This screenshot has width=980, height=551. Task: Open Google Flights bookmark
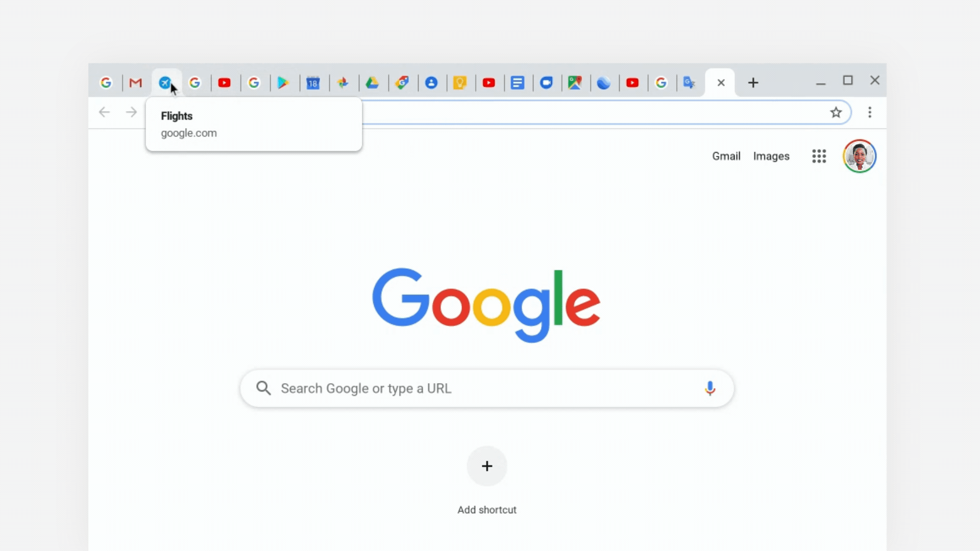coord(165,82)
